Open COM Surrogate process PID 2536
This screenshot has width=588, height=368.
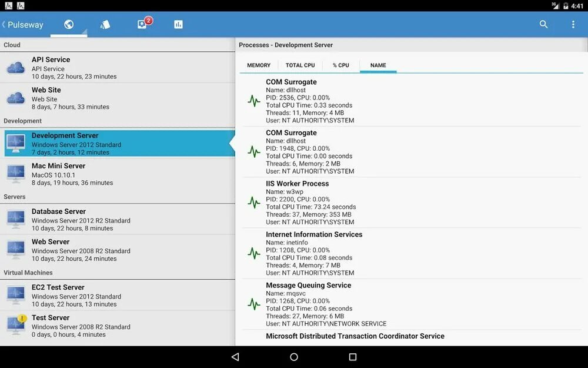point(412,101)
